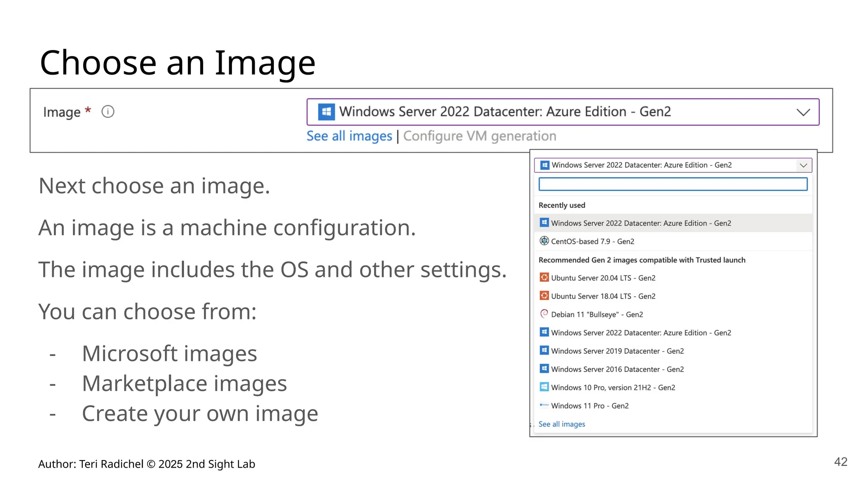
Task: Click the CentOS icon in Recently used
Action: point(544,241)
